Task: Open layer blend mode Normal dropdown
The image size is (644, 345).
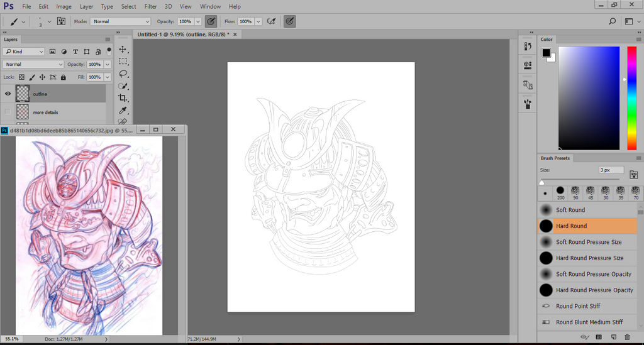Action: (33, 64)
